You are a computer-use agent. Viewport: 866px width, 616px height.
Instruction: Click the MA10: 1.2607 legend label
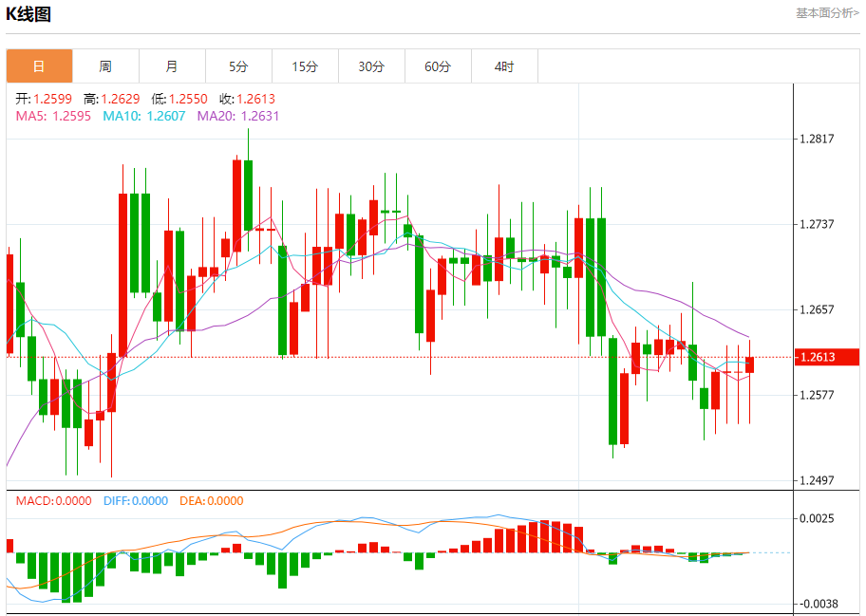pos(144,116)
